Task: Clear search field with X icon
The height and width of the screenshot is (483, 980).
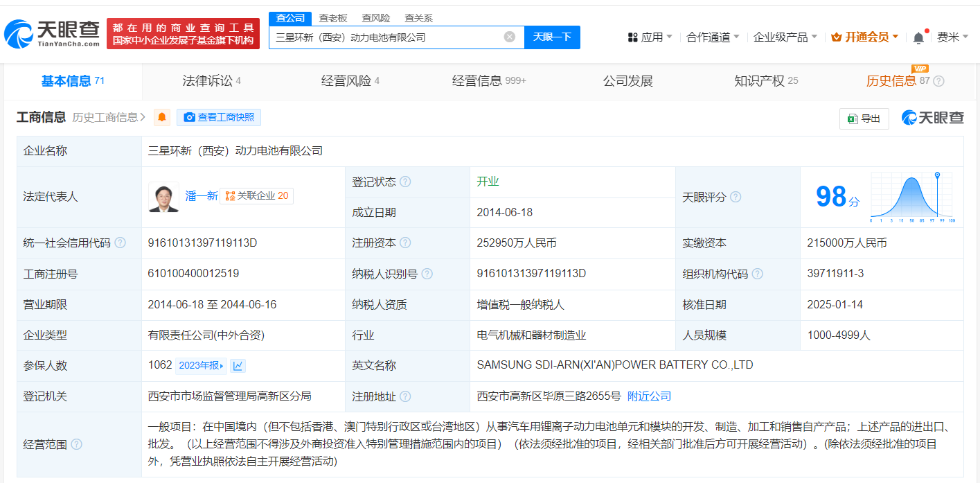Action: click(510, 37)
